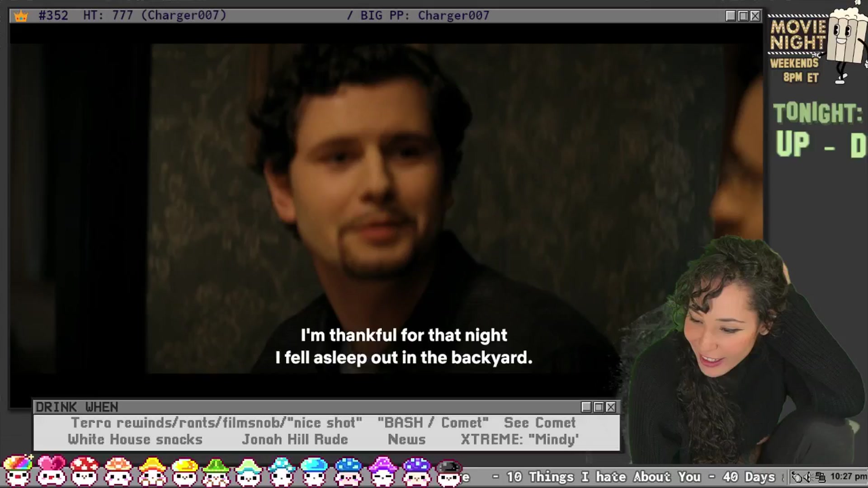
Task: Close the movie player window
Action: pyautogui.click(x=755, y=16)
